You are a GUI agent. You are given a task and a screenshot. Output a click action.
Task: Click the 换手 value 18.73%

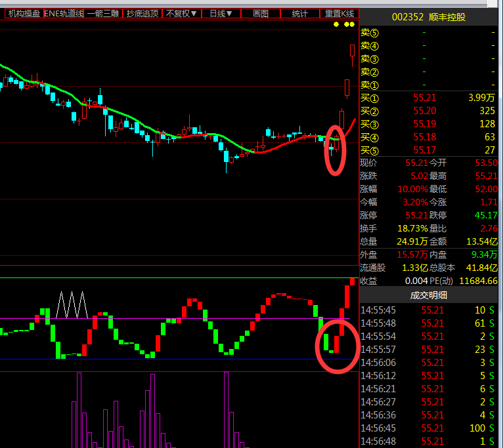pyautogui.click(x=413, y=228)
